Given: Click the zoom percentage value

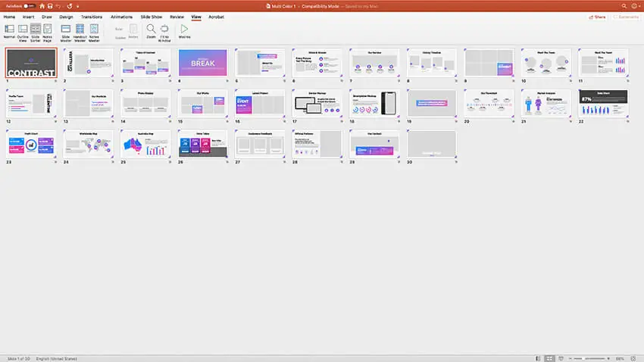Looking at the screenshot, I should click(620, 359).
